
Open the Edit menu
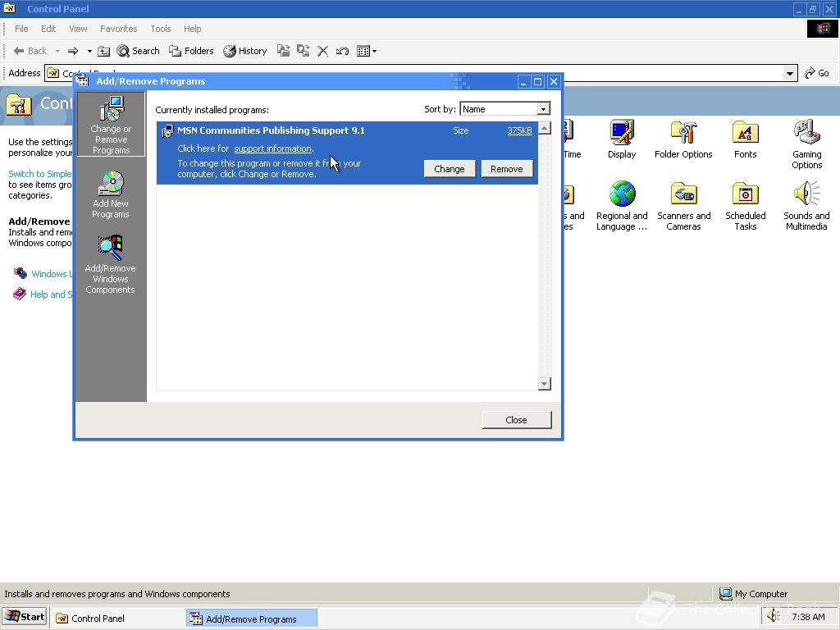tap(48, 29)
